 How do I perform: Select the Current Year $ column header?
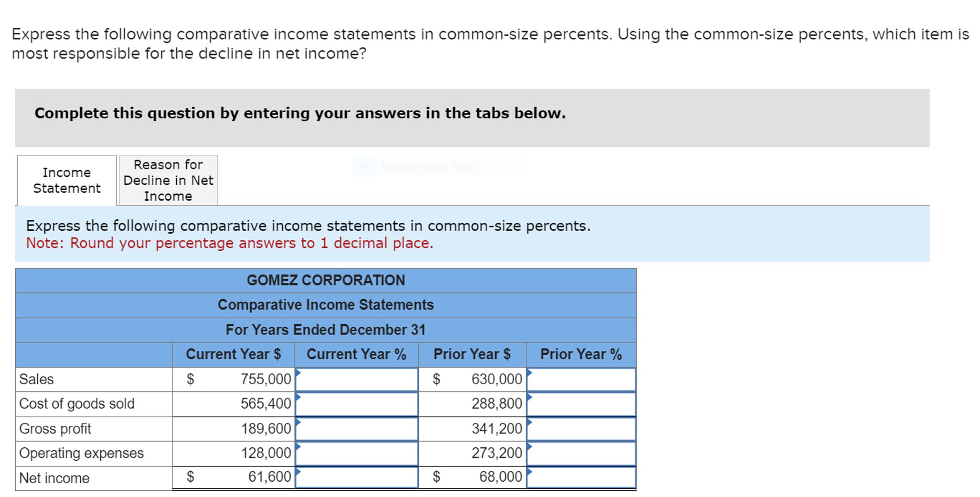[234, 354]
